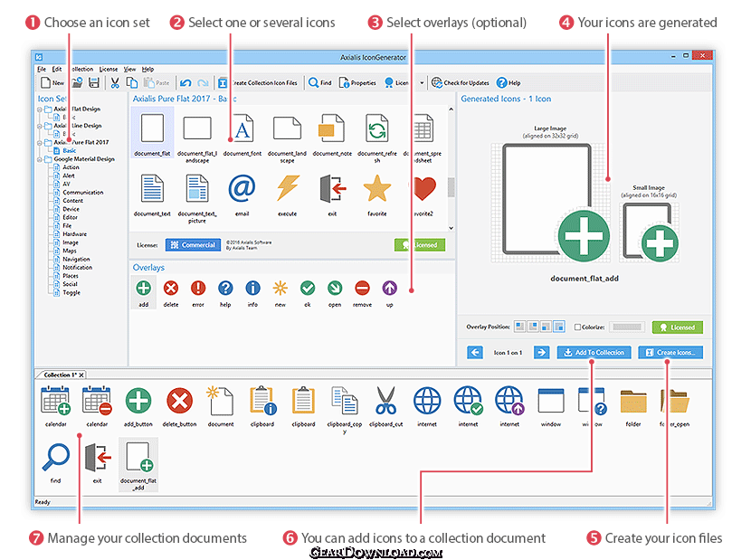Click the Save floppy disk icon

click(x=94, y=83)
